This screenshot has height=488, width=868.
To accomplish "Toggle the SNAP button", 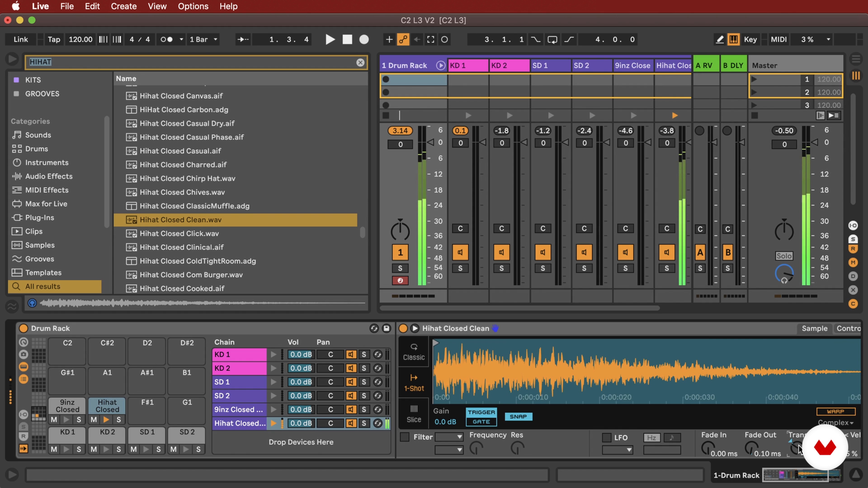I will click(518, 417).
